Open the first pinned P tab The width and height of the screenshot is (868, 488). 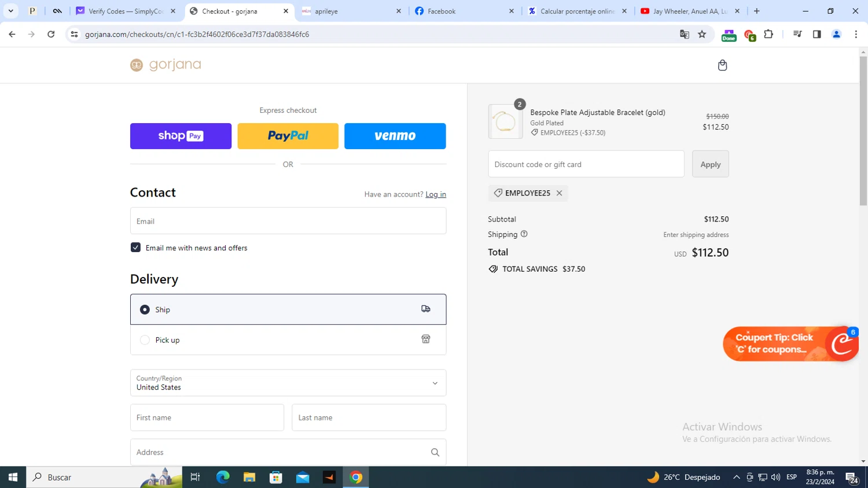[32, 11]
